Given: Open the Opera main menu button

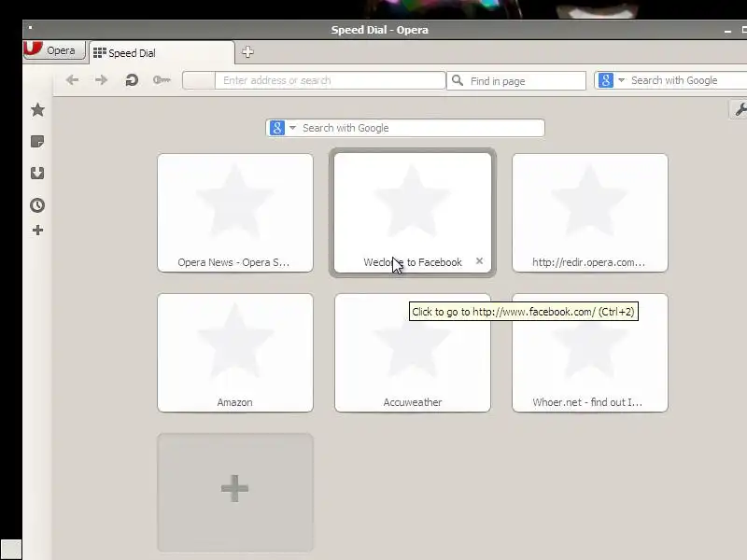Looking at the screenshot, I should [x=54, y=50].
